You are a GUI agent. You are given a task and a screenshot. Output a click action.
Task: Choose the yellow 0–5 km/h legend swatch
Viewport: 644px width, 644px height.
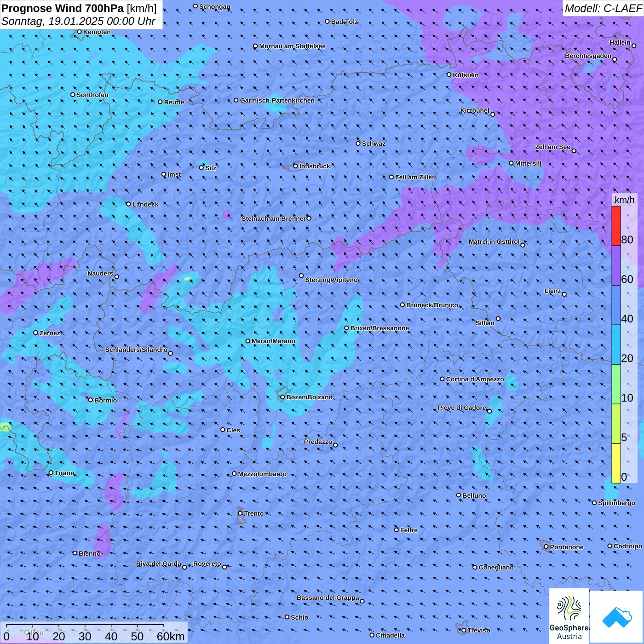click(616, 463)
